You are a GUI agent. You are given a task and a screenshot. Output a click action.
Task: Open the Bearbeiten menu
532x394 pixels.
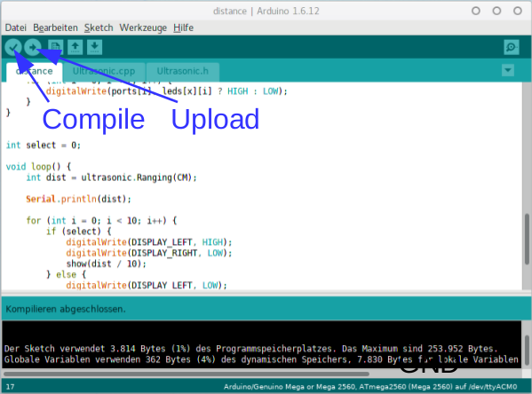(x=55, y=28)
